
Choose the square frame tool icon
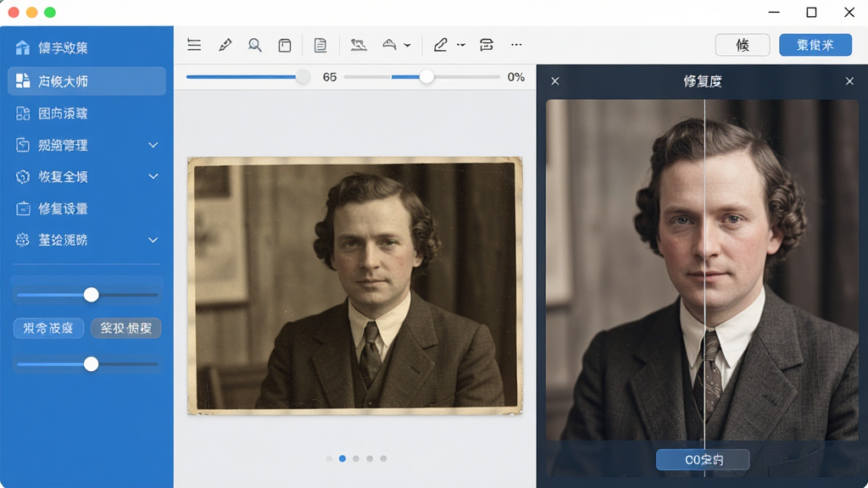[x=285, y=45]
